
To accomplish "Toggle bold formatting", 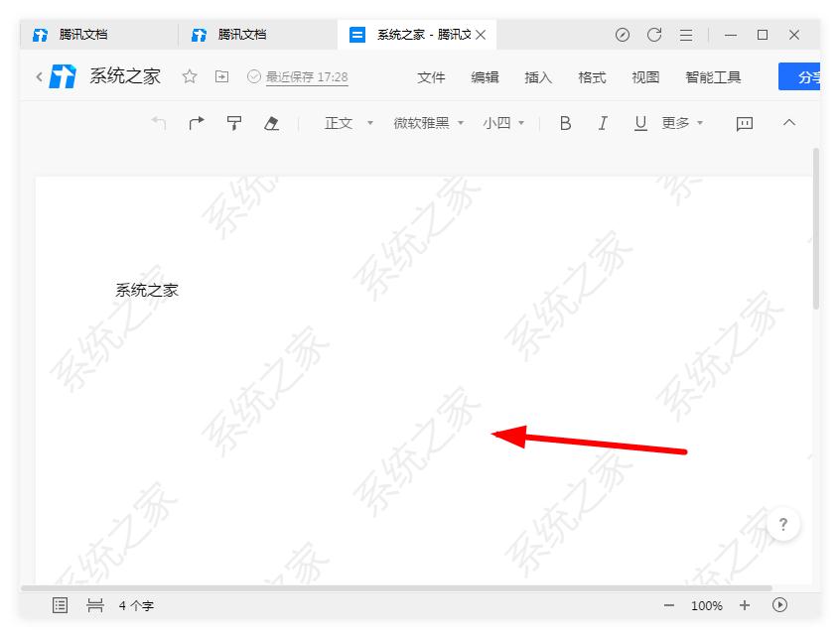I will [565, 123].
